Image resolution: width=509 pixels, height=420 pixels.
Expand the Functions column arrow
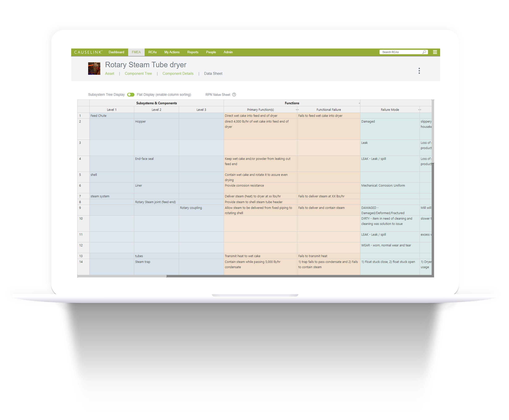359,103
